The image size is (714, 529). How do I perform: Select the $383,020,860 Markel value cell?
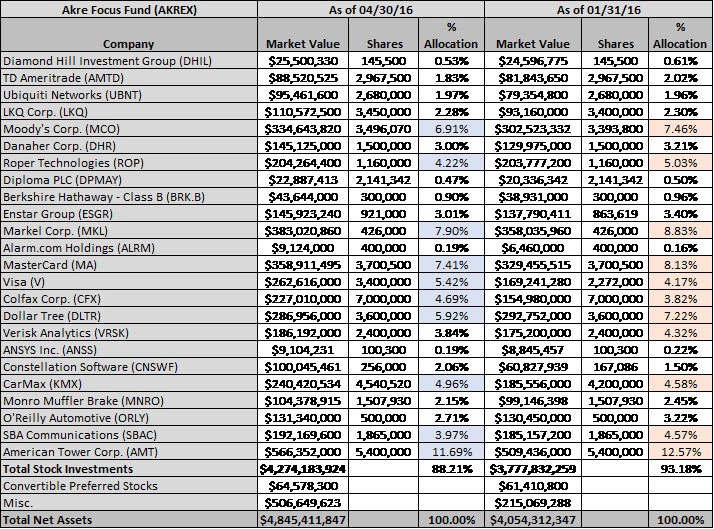(x=303, y=231)
